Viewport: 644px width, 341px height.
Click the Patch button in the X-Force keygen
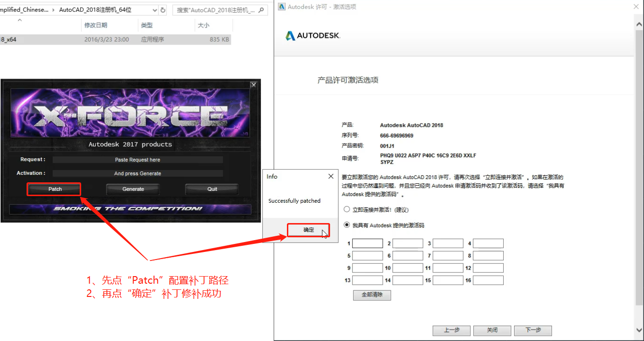54,189
